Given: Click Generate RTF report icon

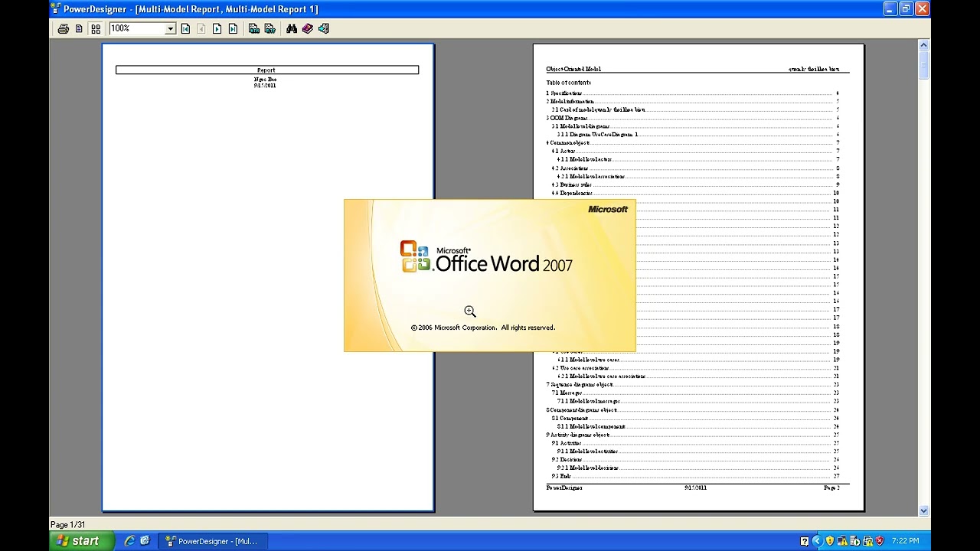Looking at the screenshot, I should (269, 29).
